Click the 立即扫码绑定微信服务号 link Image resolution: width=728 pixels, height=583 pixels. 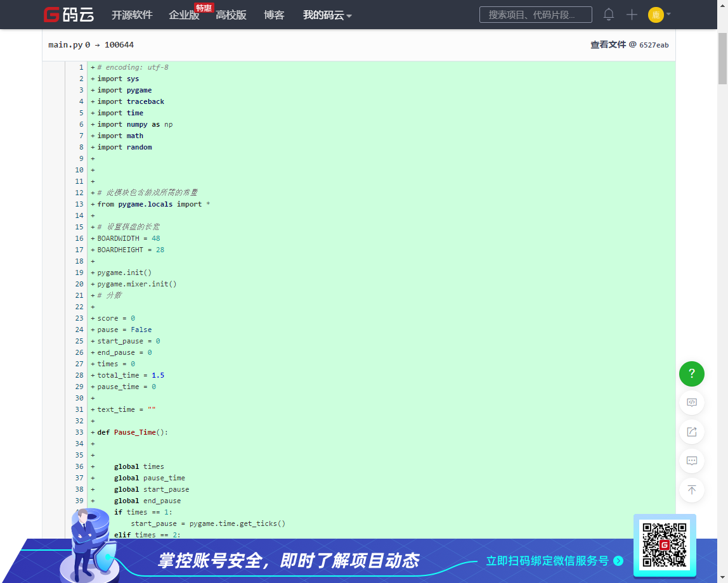[x=547, y=561]
